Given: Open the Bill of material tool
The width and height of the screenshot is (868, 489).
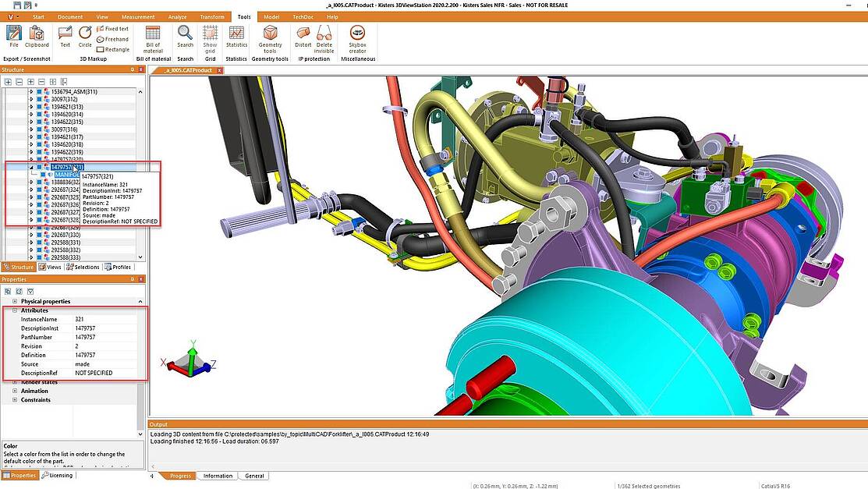Looking at the screenshot, I should click(x=153, y=37).
